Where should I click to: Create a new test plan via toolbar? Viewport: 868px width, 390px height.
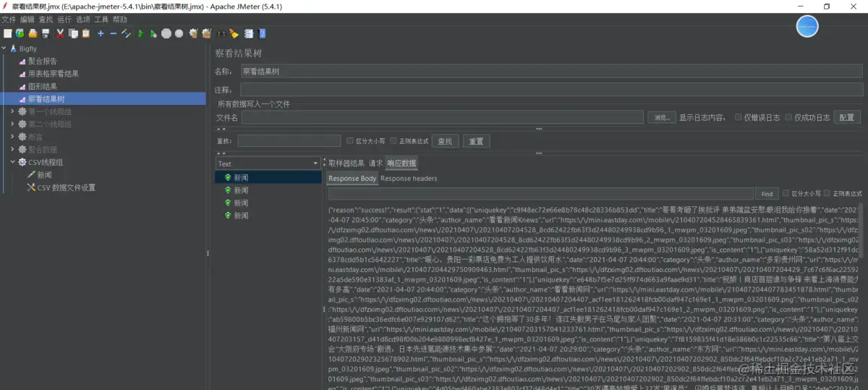pyautogui.click(x=7, y=33)
